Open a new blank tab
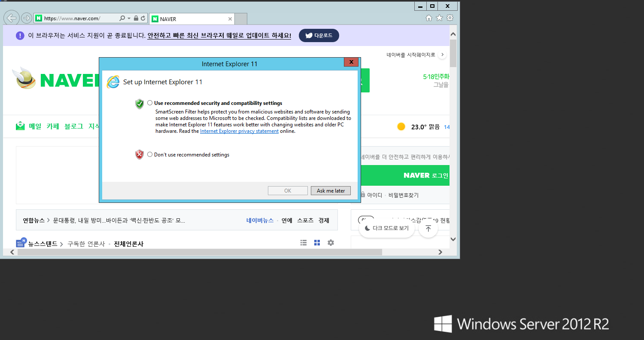The width and height of the screenshot is (644, 340). pyautogui.click(x=241, y=19)
